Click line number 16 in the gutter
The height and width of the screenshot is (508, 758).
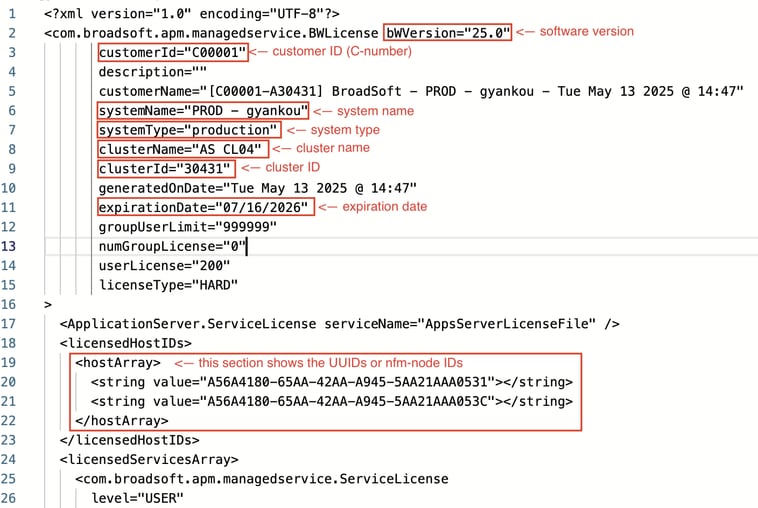point(8,304)
